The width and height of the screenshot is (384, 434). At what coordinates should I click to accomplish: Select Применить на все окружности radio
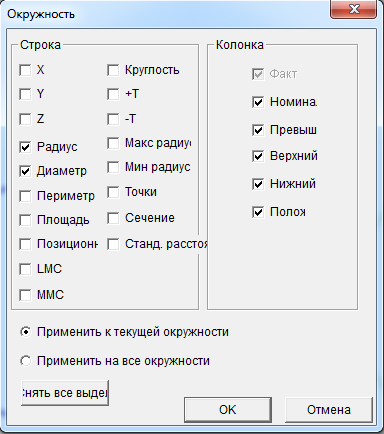point(25,361)
